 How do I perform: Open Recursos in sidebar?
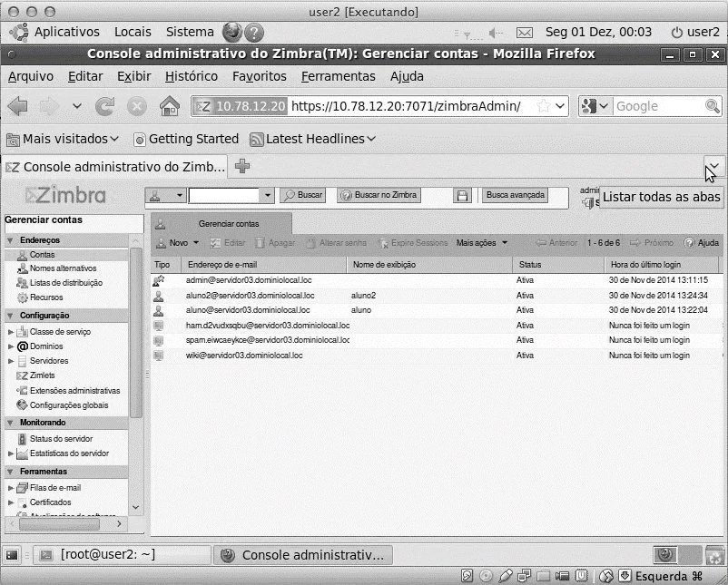(46, 297)
